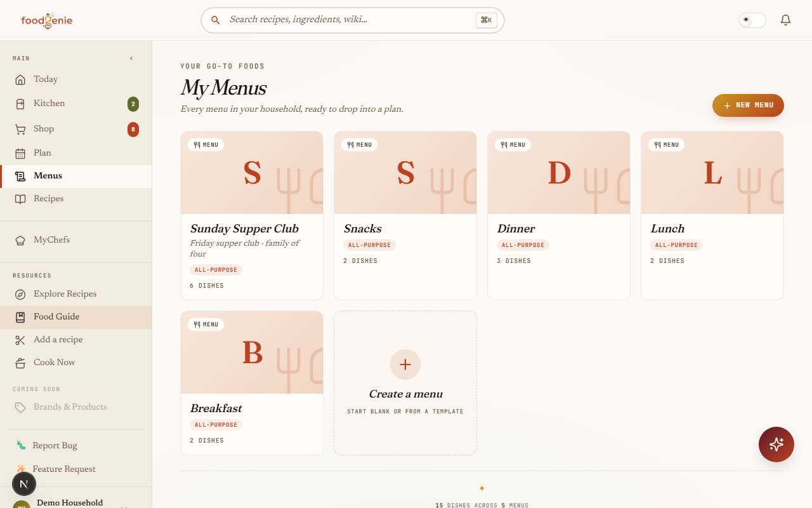Open the Dinner menu card image
The height and width of the screenshot is (508, 812).
pyautogui.click(x=559, y=173)
